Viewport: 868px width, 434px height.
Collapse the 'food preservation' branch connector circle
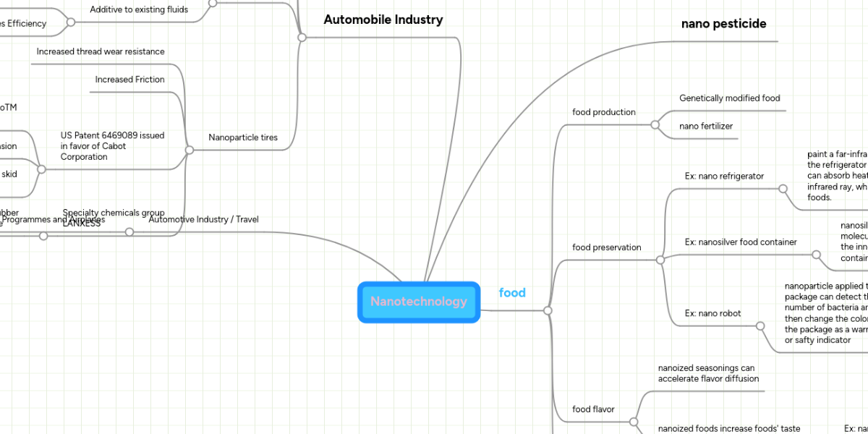click(662, 259)
